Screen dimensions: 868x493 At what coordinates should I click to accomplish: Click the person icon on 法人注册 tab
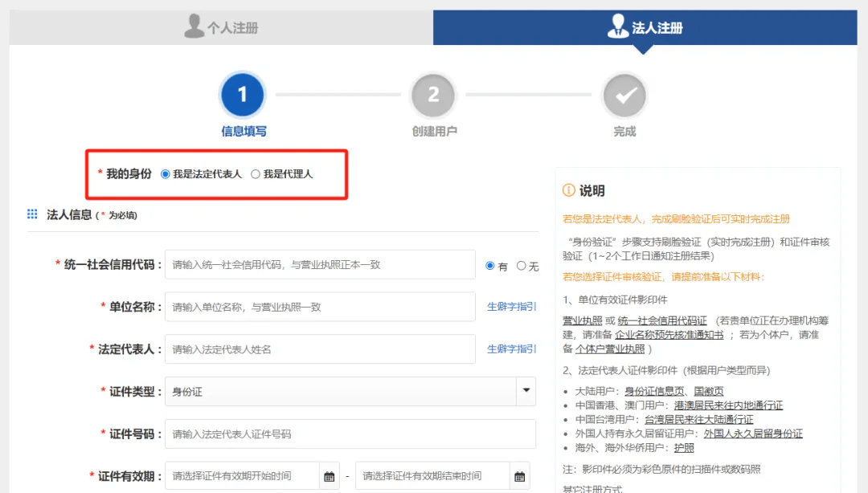(619, 24)
